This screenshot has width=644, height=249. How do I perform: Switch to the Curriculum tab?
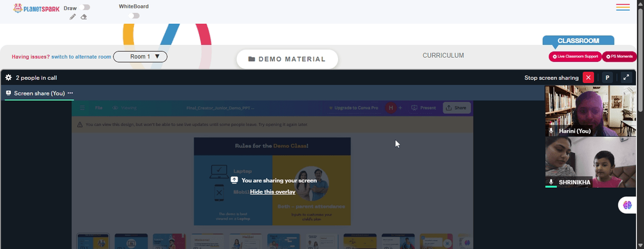click(443, 55)
